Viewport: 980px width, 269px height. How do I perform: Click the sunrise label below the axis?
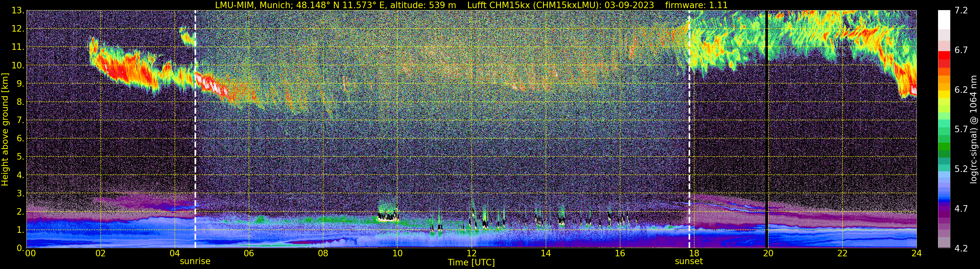[195, 262]
